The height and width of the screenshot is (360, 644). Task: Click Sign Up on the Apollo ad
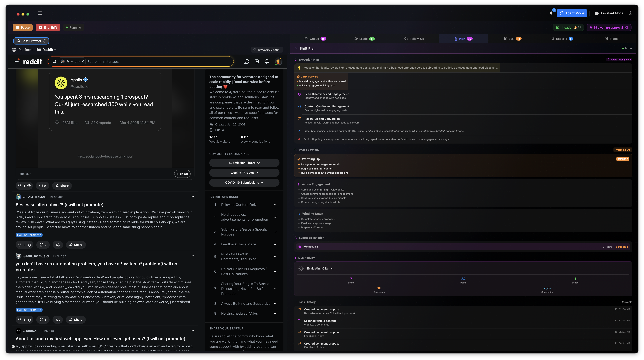182,174
